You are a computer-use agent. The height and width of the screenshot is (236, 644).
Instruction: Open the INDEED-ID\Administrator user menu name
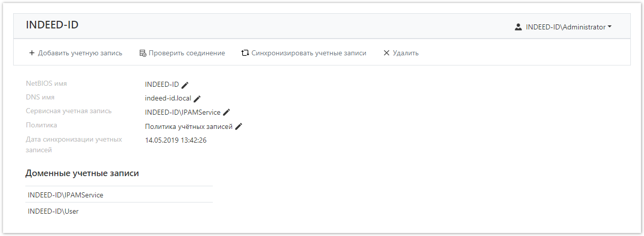[x=565, y=27]
